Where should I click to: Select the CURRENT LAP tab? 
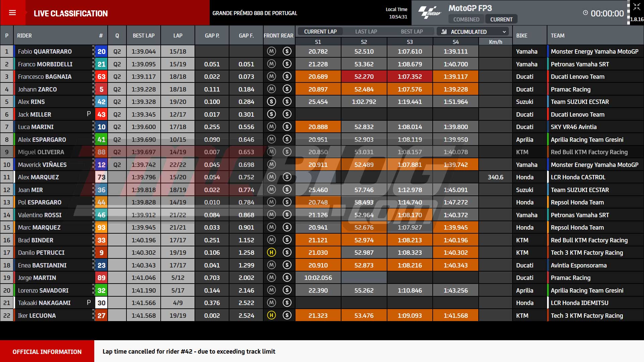[320, 32]
